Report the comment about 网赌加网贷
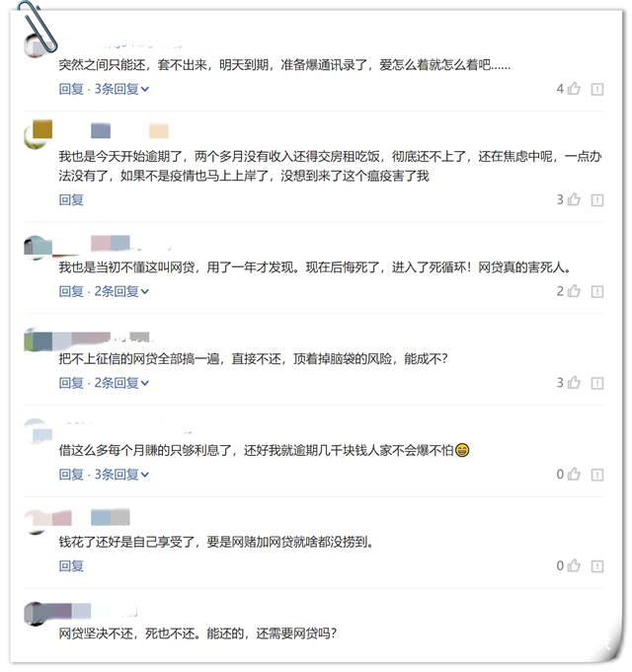The width and height of the screenshot is (632, 672). [597, 566]
